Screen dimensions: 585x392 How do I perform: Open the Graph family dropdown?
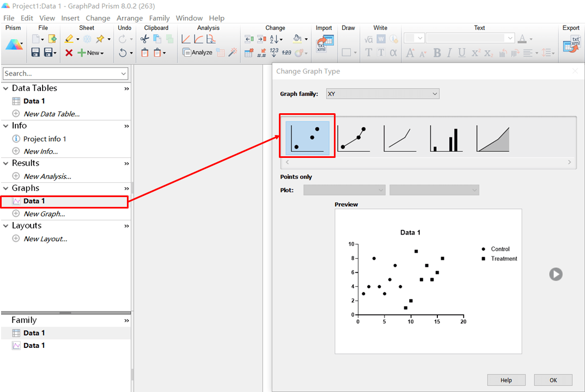(382, 94)
